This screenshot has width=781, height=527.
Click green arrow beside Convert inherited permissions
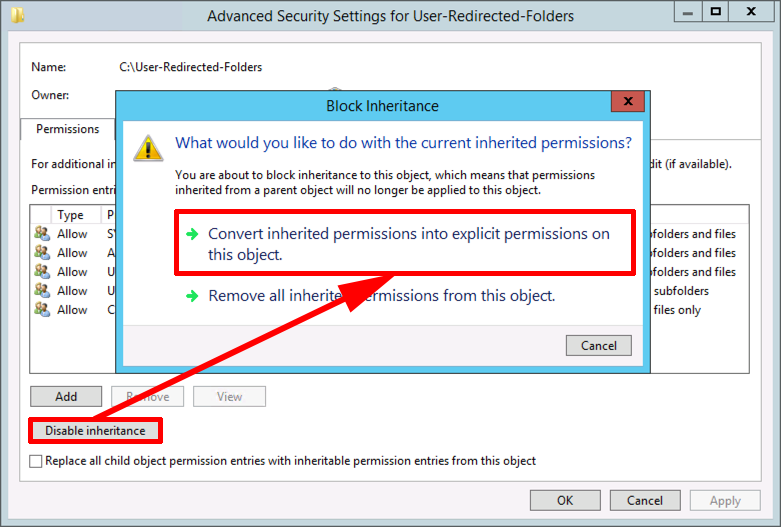192,234
